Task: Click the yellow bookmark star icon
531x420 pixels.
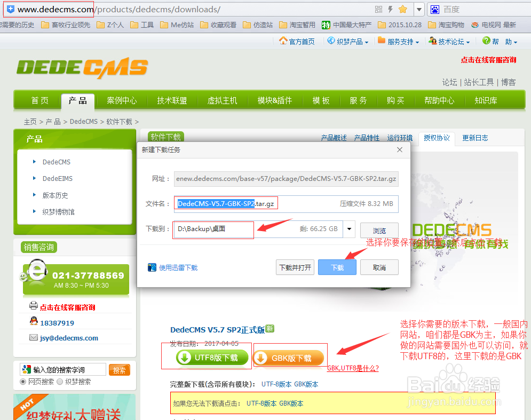Action: tap(402, 10)
